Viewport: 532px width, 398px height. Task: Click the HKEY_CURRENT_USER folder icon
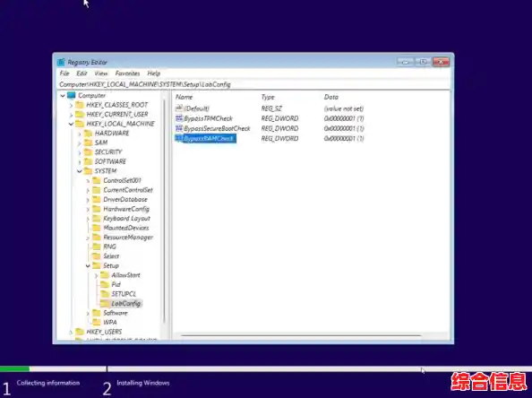[x=80, y=114]
